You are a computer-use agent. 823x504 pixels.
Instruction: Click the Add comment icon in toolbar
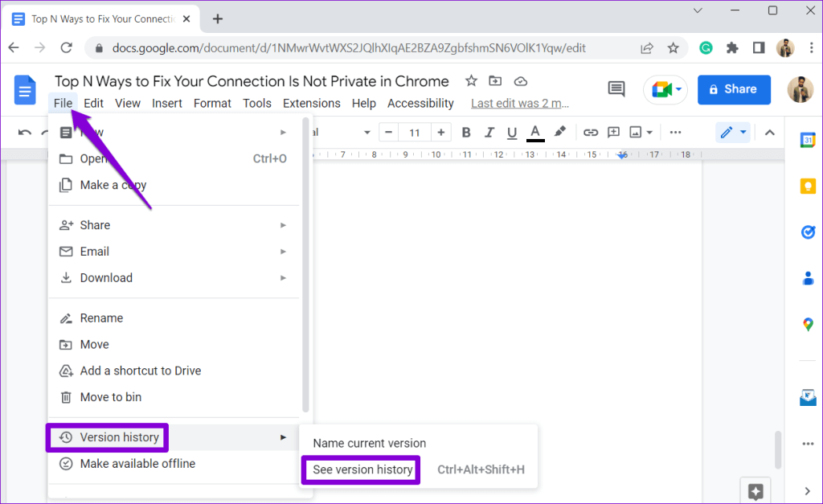(613, 132)
